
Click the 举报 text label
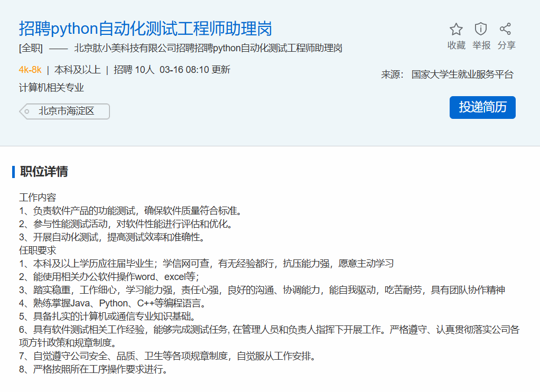(481, 45)
